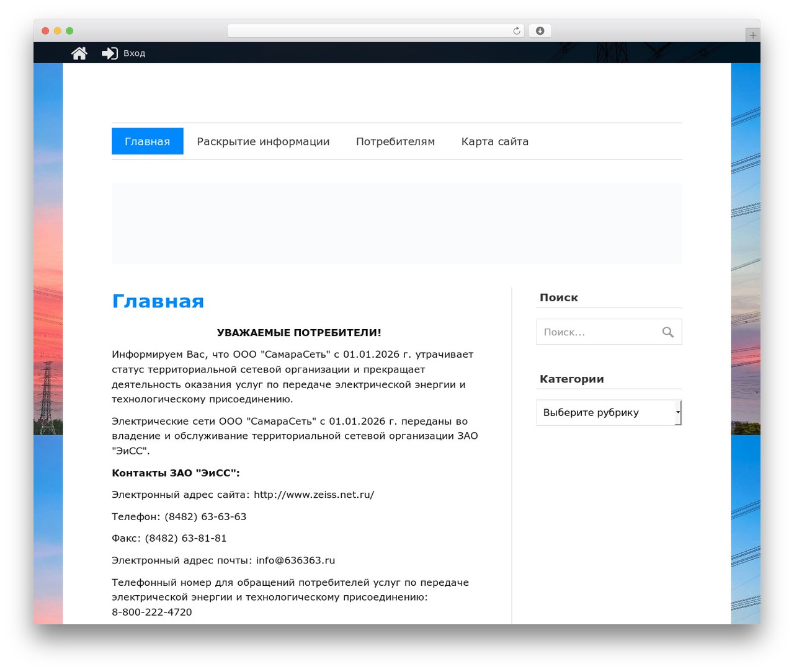Open the Раскрытие информации menu
The image size is (794, 672).
pyautogui.click(x=263, y=141)
